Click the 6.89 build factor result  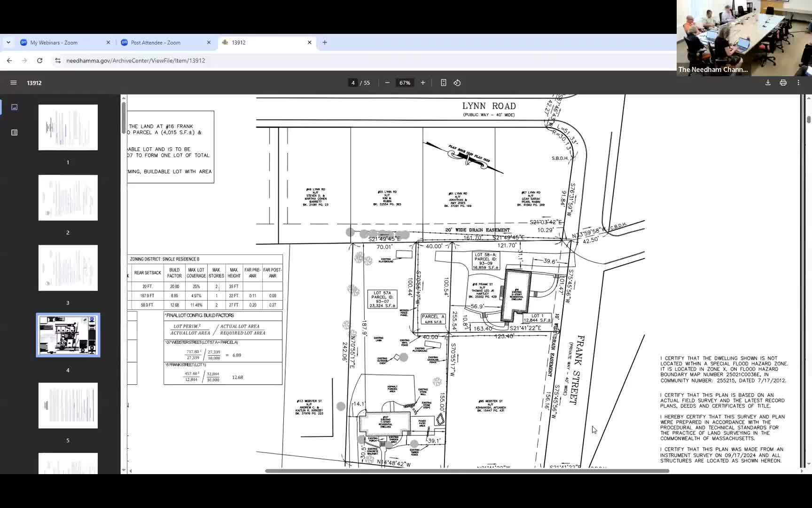point(237,355)
